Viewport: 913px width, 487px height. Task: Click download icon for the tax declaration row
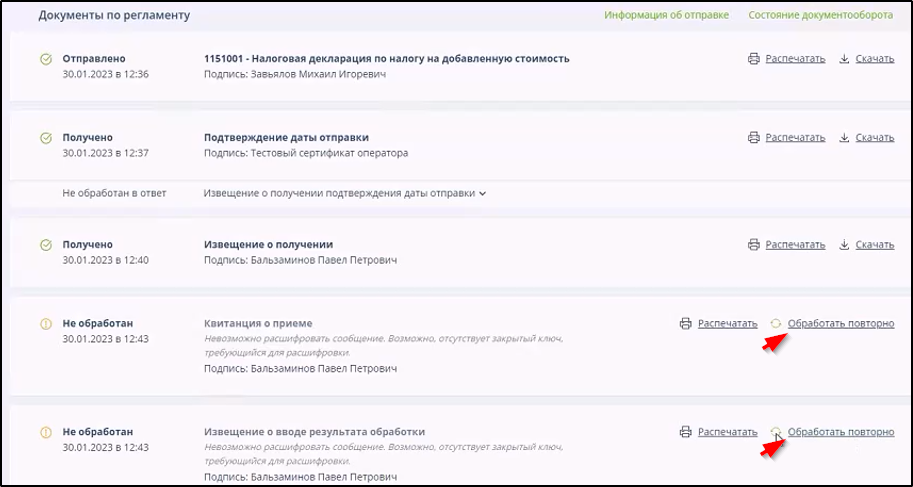click(844, 59)
